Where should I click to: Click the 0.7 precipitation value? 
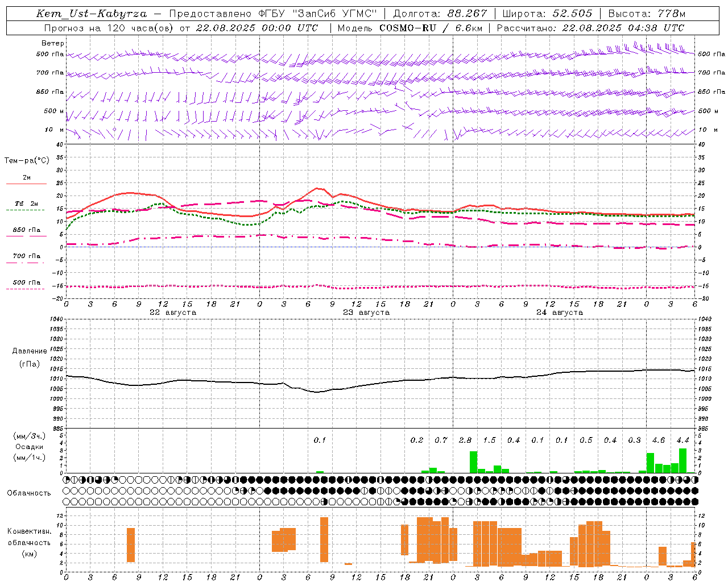click(x=441, y=440)
